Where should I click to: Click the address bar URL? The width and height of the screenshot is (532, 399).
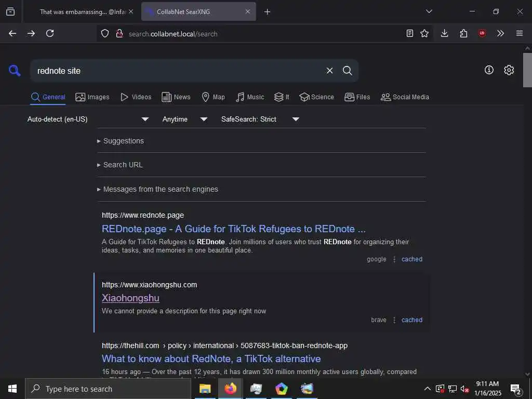coord(173,34)
